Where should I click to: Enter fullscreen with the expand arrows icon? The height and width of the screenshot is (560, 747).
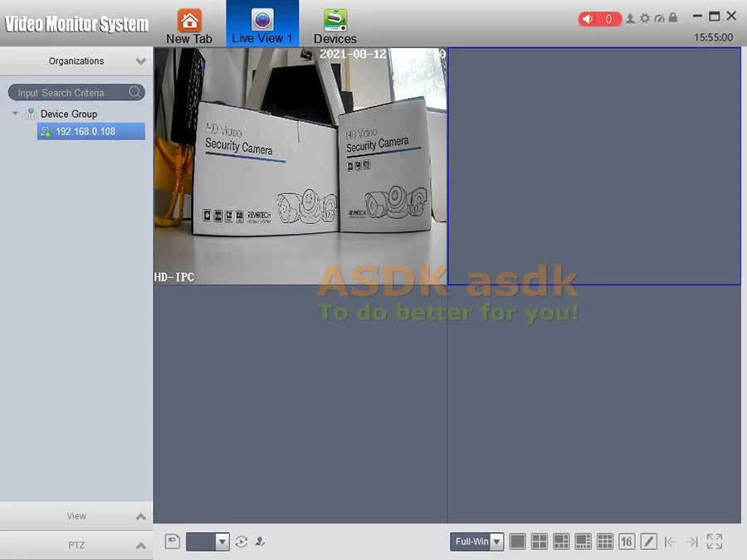point(715,542)
